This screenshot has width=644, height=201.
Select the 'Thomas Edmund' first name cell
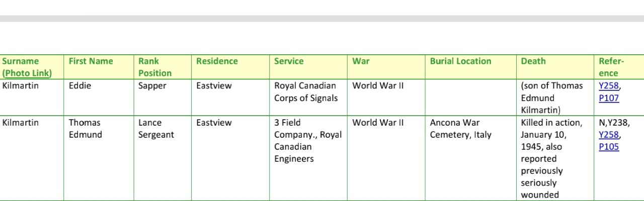pos(85,129)
